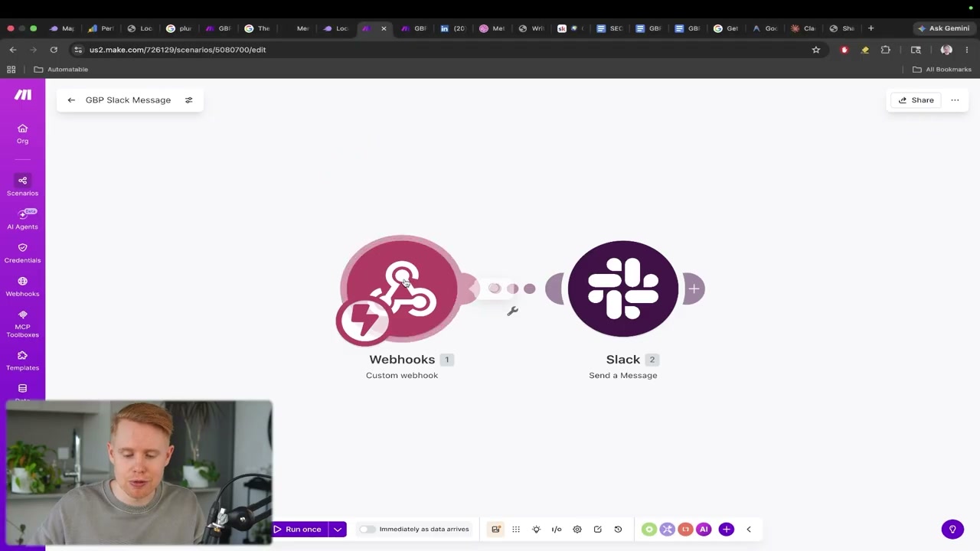Open the Slack Send a Message module
Image resolution: width=980 pixels, height=551 pixels.
click(623, 289)
